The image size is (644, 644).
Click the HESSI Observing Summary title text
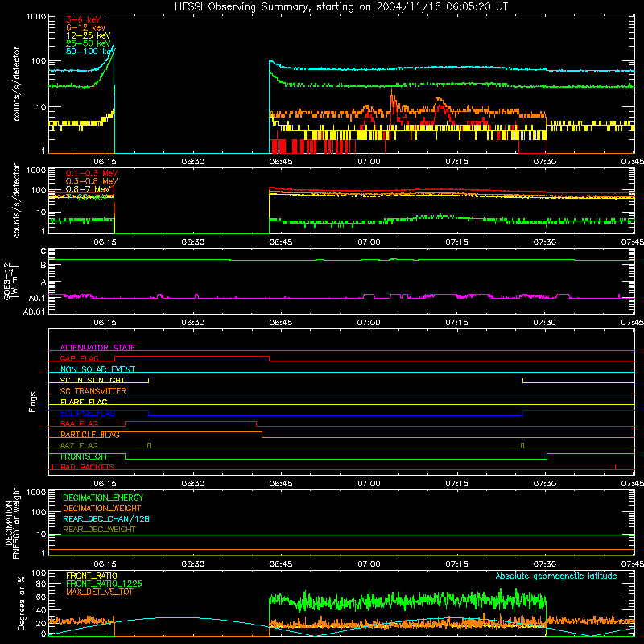point(341,7)
